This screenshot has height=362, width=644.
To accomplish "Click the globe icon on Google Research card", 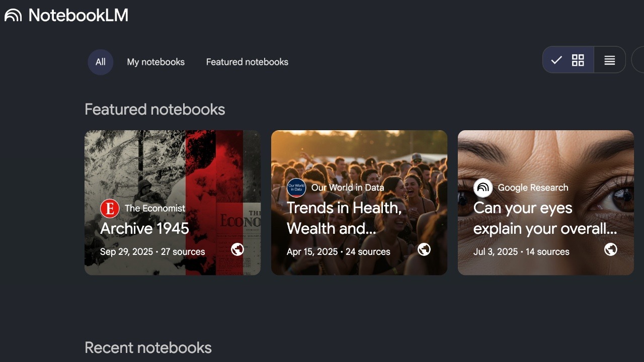I will click(x=611, y=249).
